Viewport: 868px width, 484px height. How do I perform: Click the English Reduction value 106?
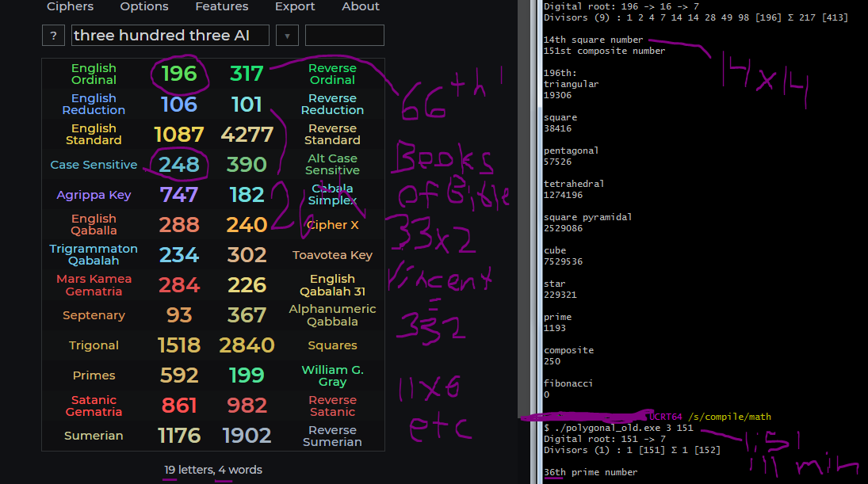click(x=179, y=104)
